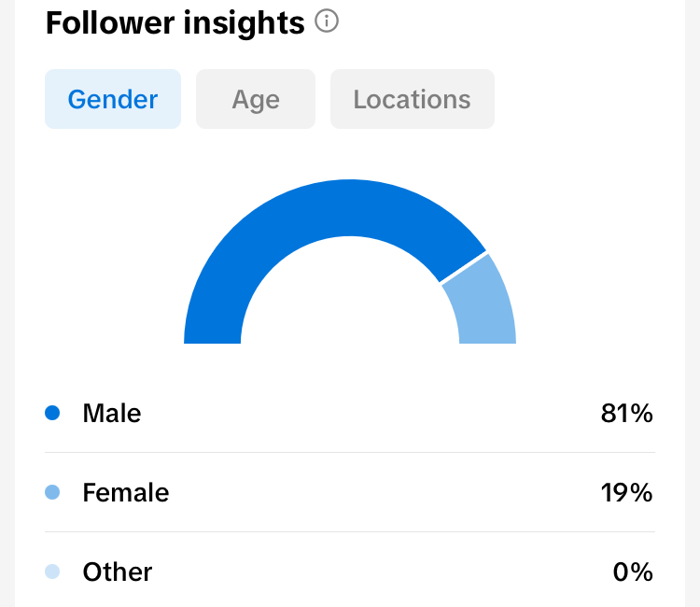Click the light blue Female chart segment
700x607 pixels.
(x=483, y=303)
